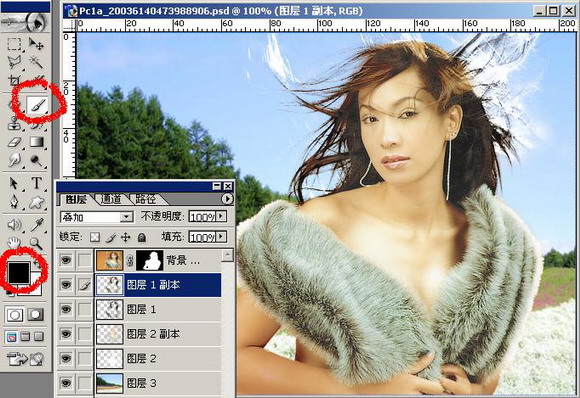
Task: Select the Type tool
Action: (36, 183)
